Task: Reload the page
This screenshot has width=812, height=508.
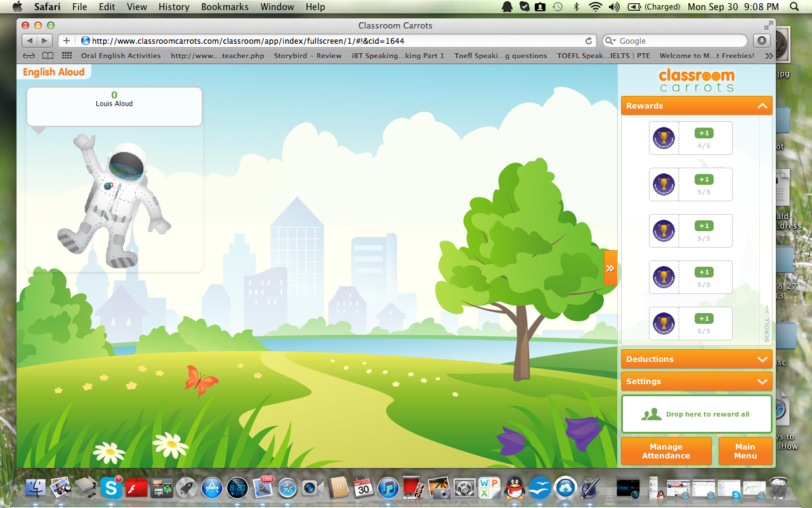Action: coord(589,41)
